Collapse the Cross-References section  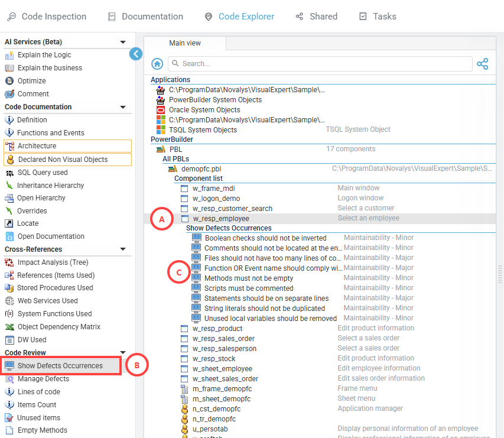coord(122,249)
